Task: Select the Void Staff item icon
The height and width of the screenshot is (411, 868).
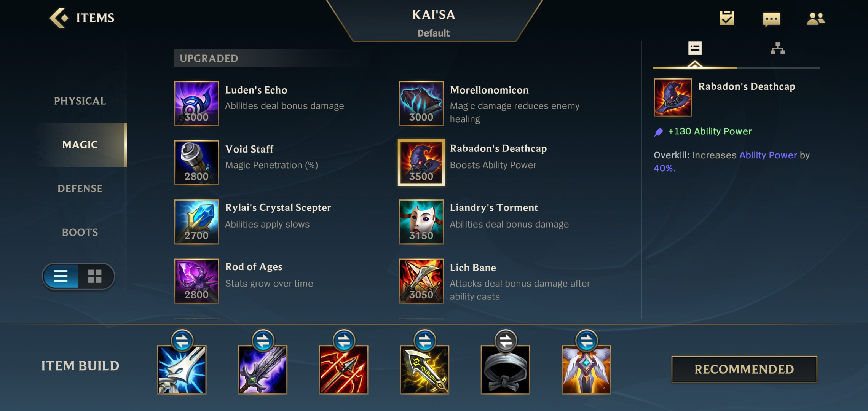Action: (x=196, y=162)
